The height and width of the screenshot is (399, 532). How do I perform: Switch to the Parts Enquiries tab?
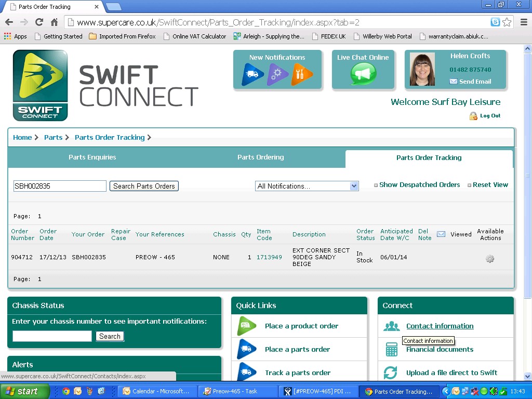point(92,157)
